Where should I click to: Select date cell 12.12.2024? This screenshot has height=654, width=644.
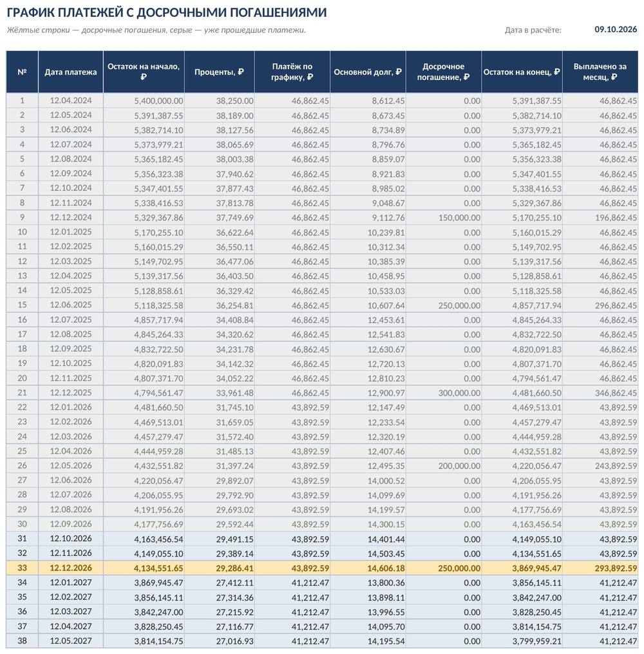(x=70, y=217)
